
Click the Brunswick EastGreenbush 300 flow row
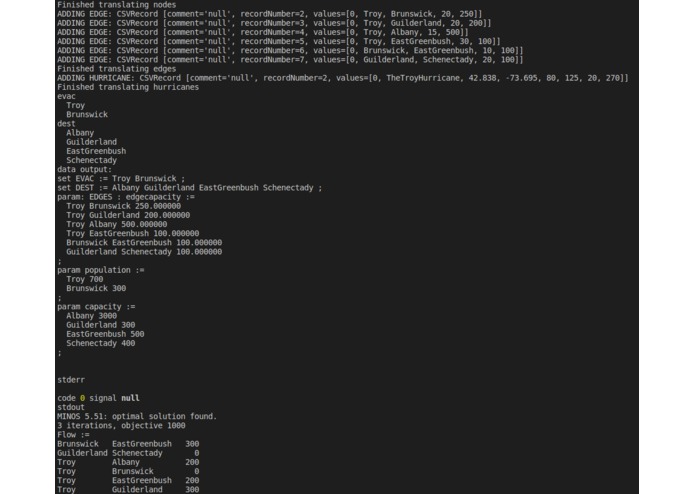tap(128, 444)
